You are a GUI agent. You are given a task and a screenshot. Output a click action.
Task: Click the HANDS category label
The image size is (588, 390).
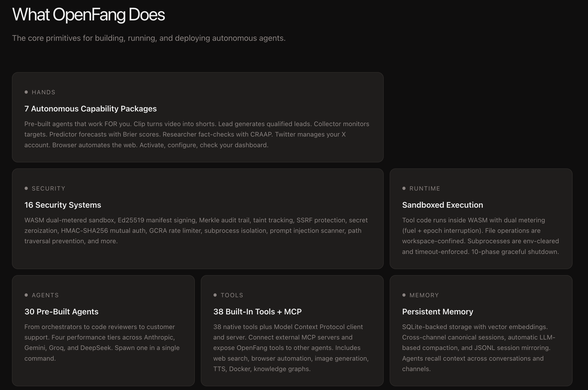[43, 92]
